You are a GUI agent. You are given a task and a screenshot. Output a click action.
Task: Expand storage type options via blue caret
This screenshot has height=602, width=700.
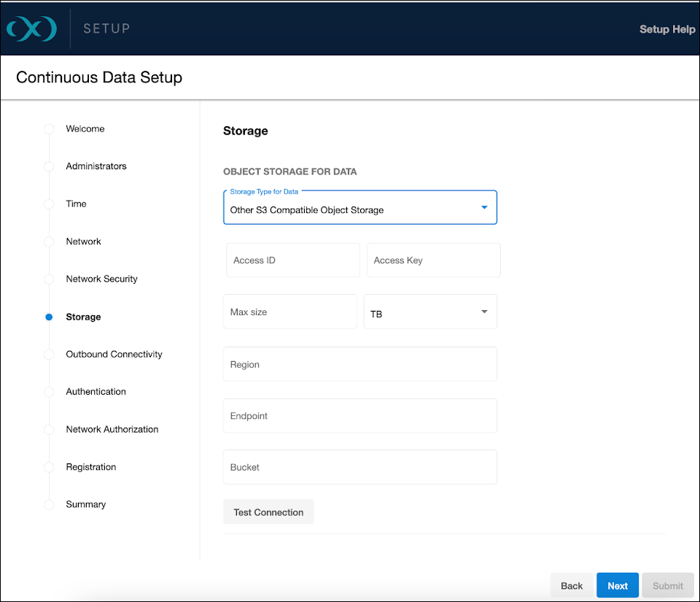click(483, 207)
